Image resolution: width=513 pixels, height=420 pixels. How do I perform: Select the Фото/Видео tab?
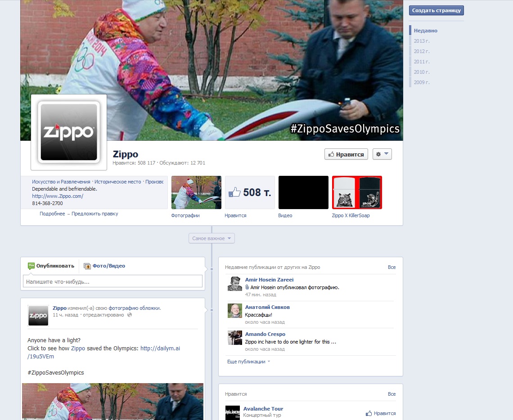pos(104,266)
